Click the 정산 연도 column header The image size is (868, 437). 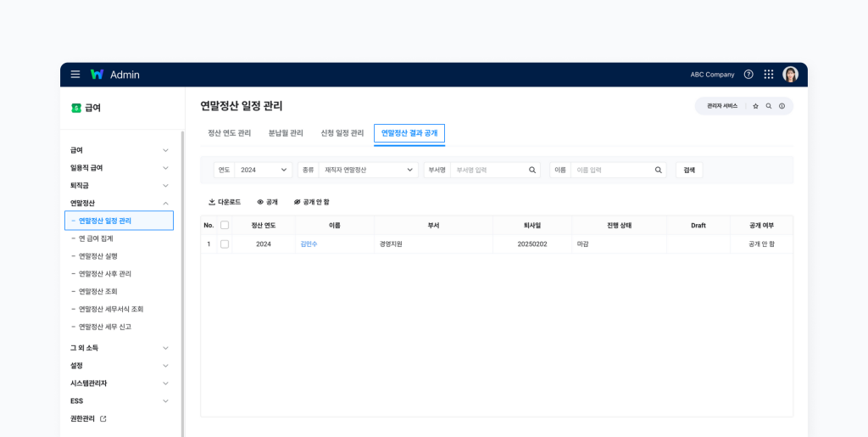tap(264, 226)
